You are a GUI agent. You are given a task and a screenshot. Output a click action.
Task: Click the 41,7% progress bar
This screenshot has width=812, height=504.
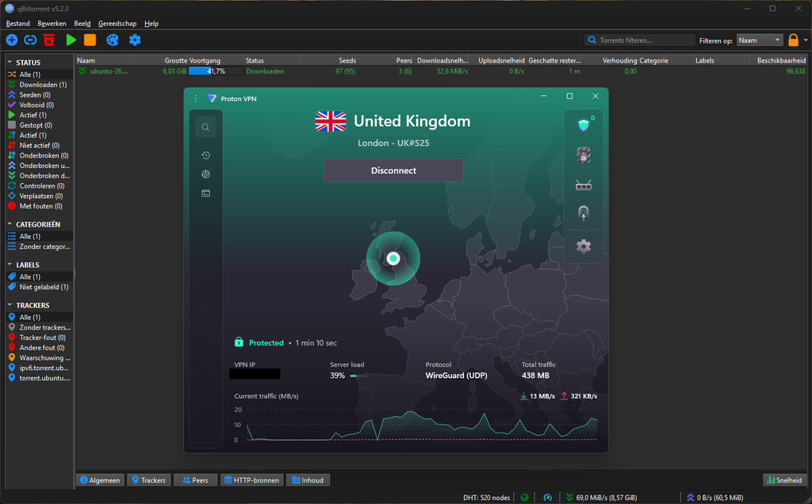pyautogui.click(x=216, y=71)
